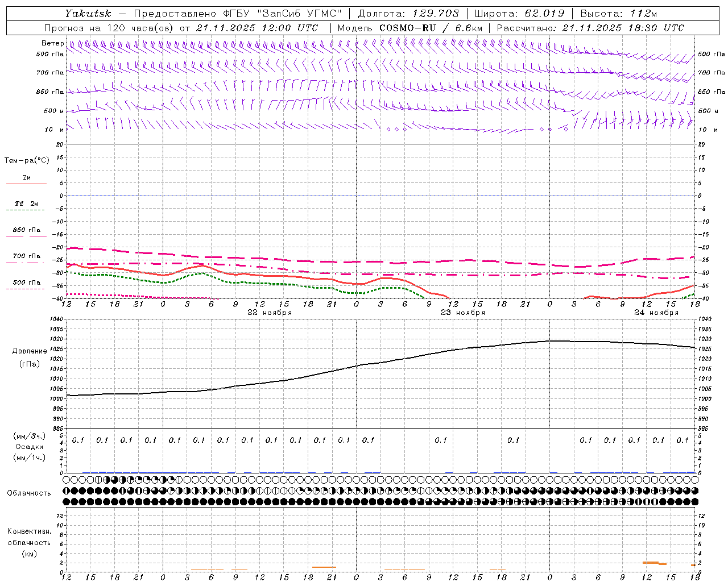The height and width of the screenshot is (582, 728).
Task: Click the Осадки precipitation label
Action: coord(30,447)
